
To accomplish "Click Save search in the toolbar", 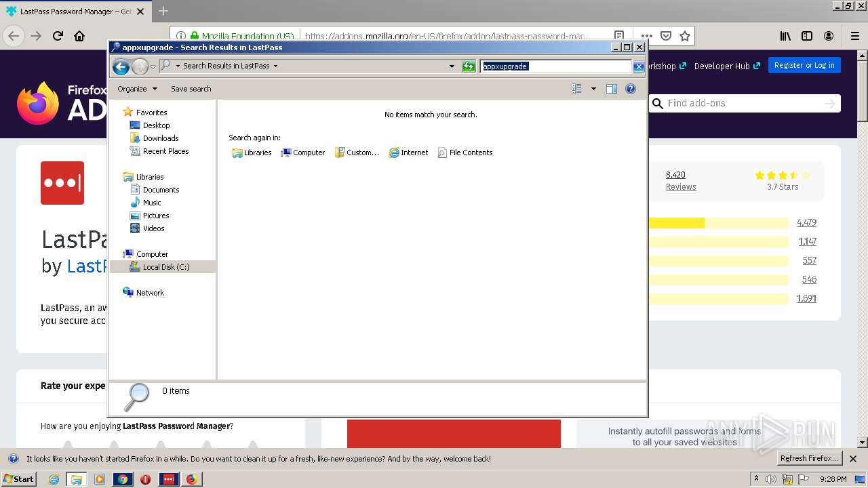I will (191, 89).
